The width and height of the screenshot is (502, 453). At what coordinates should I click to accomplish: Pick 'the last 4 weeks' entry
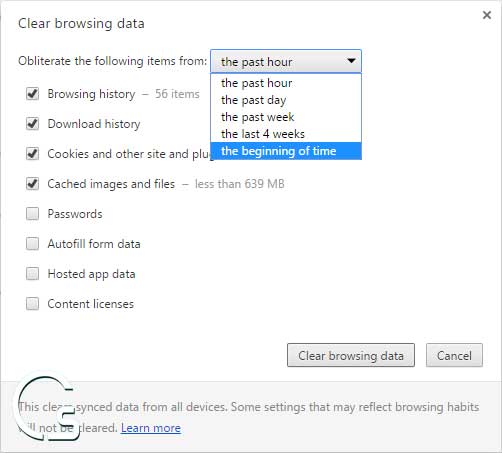tap(286, 134)
